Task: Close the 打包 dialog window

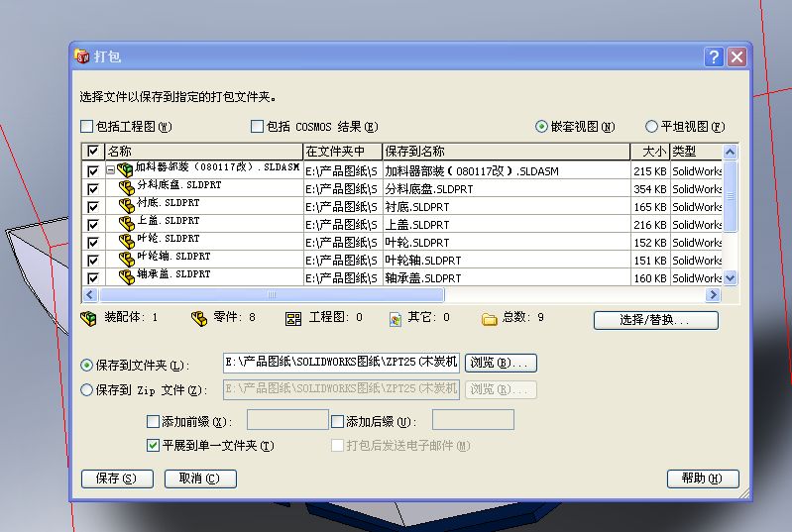Action: click(x=736, y=57)
